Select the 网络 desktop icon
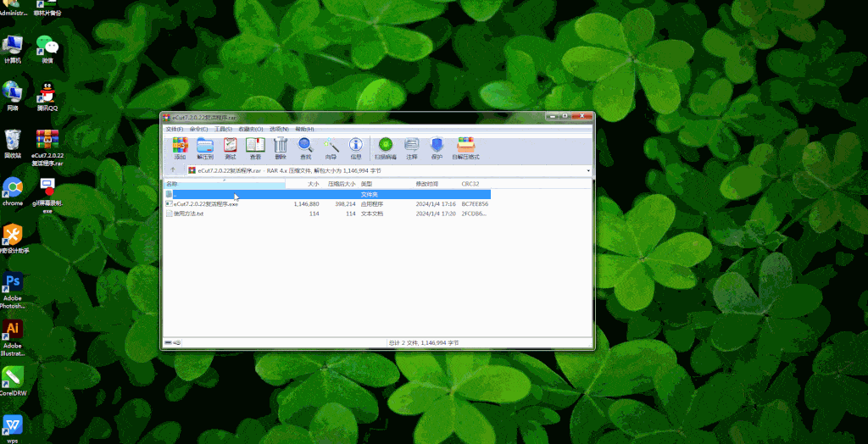The height and width of the screenshot is (444, 868). pos(12,97)
